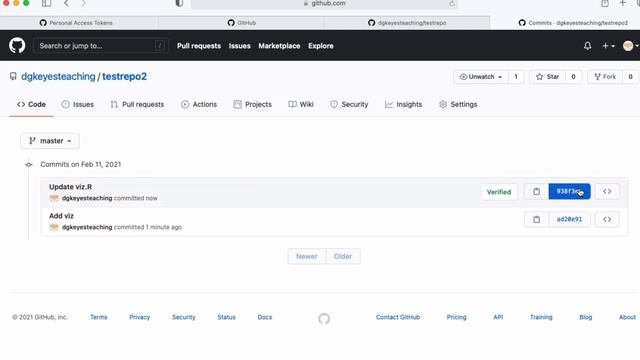Open the dgkeyesteaching owner link
Image resolution: width=640 pixels, height=360 pixels.
58,76
